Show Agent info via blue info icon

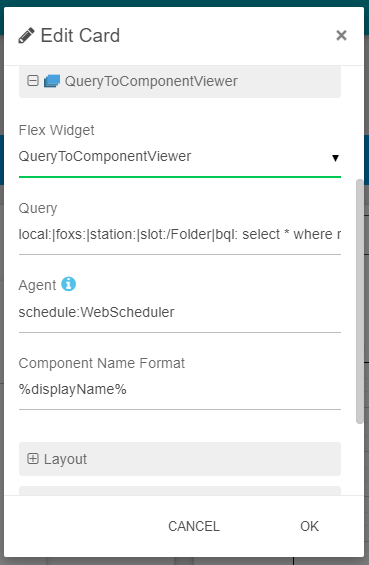[x=68, y=284]
